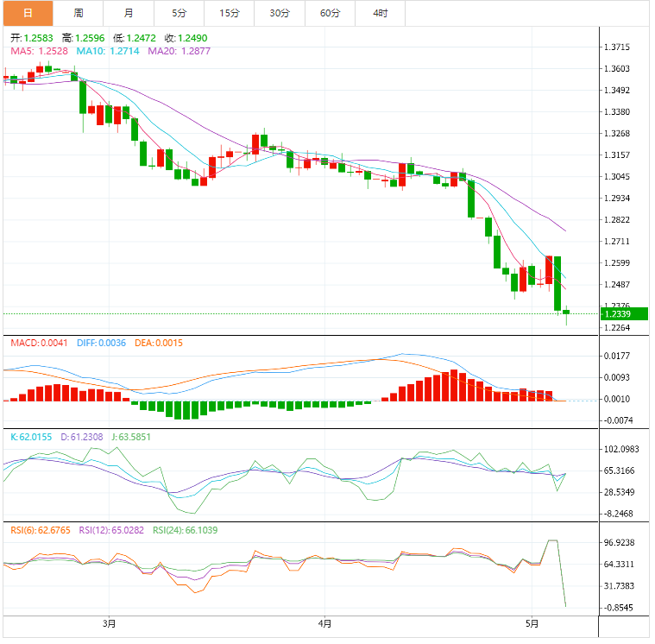
Task: Switch to the 周 (weekly) tab
Action: [x=79, y=13]
